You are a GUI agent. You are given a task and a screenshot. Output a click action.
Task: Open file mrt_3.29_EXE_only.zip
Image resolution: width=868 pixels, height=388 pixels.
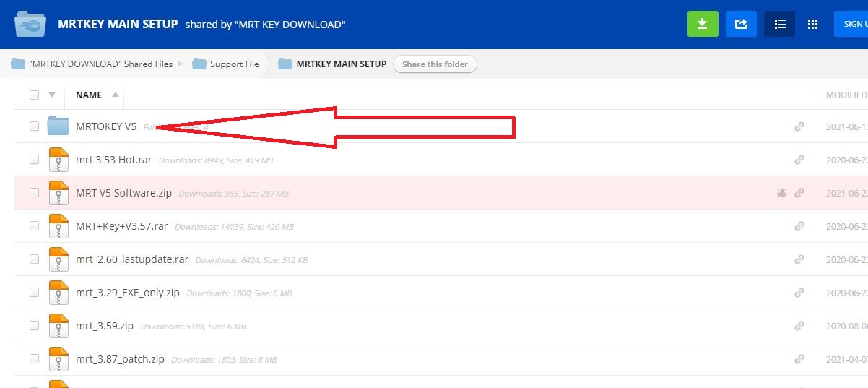(x=128, y=293)
